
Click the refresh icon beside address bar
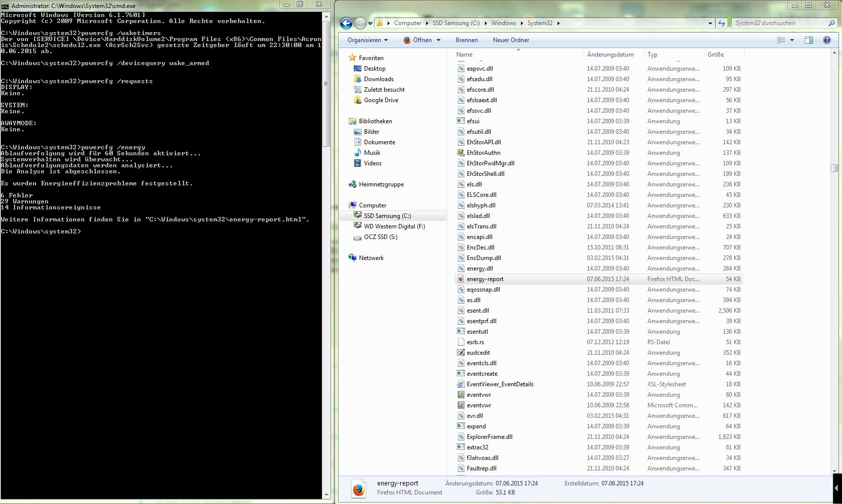pos(722,23)
